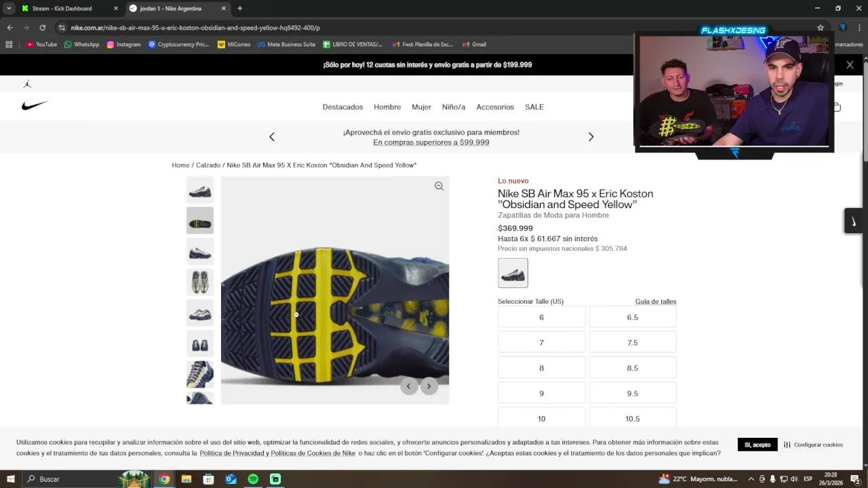Screen dimensions: 868x488
Task: Open SALE menu
Action: (x=534, y=107)
